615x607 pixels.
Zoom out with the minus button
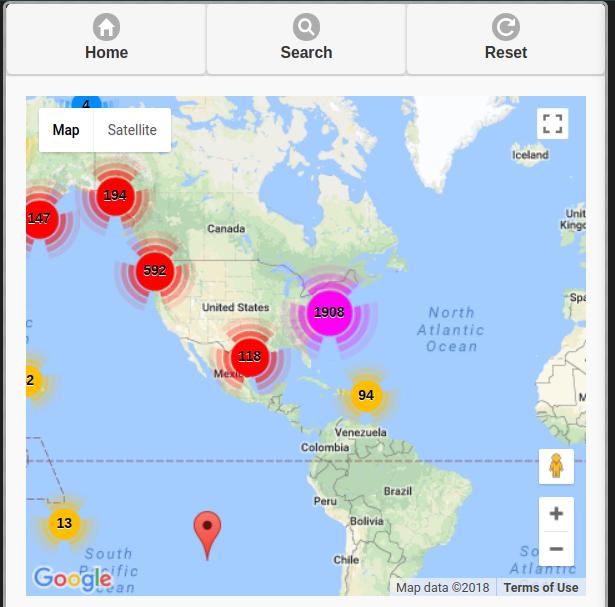[556, 549]
